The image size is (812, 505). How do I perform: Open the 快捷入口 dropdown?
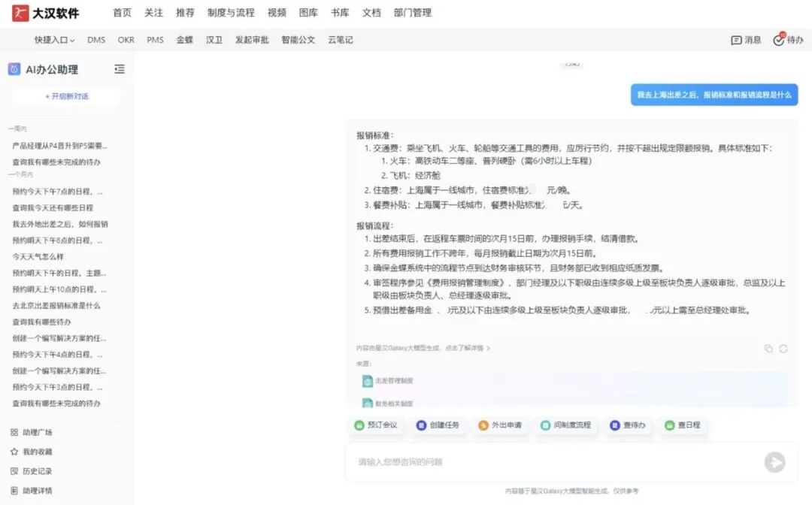click(51, 40)
